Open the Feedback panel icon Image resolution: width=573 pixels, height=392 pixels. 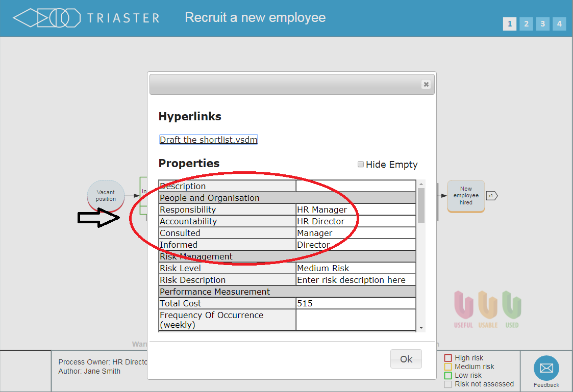tap(546, 369)
